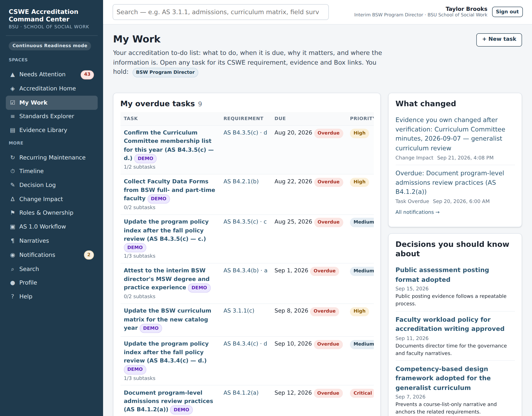Click the Evidence Library icon
Image resolution: width=532 pixels, height=416 pixels.
12,130
